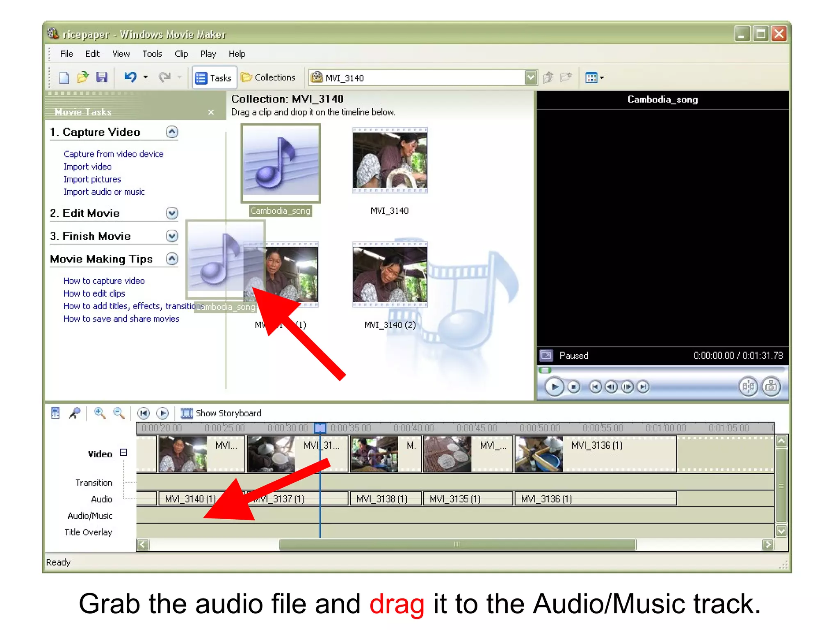Click the New Project icon

pos(64,78)
